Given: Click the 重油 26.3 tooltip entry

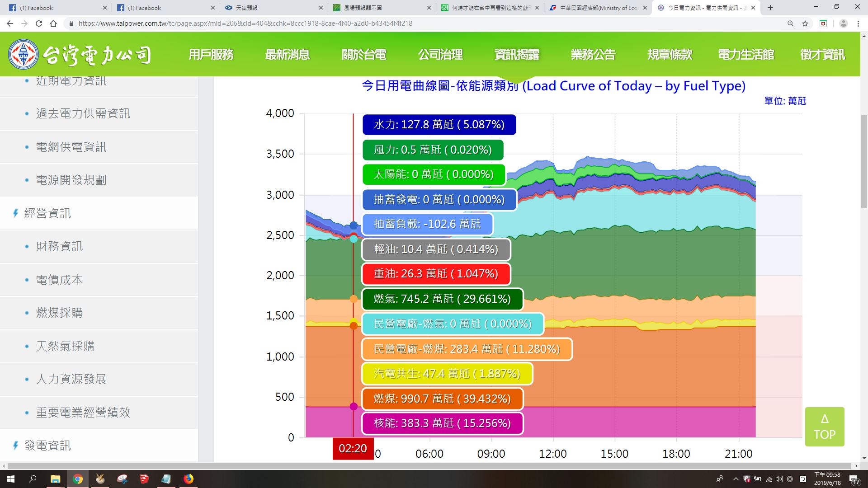Looking at the screenshot, I should (x=436, y=274).
